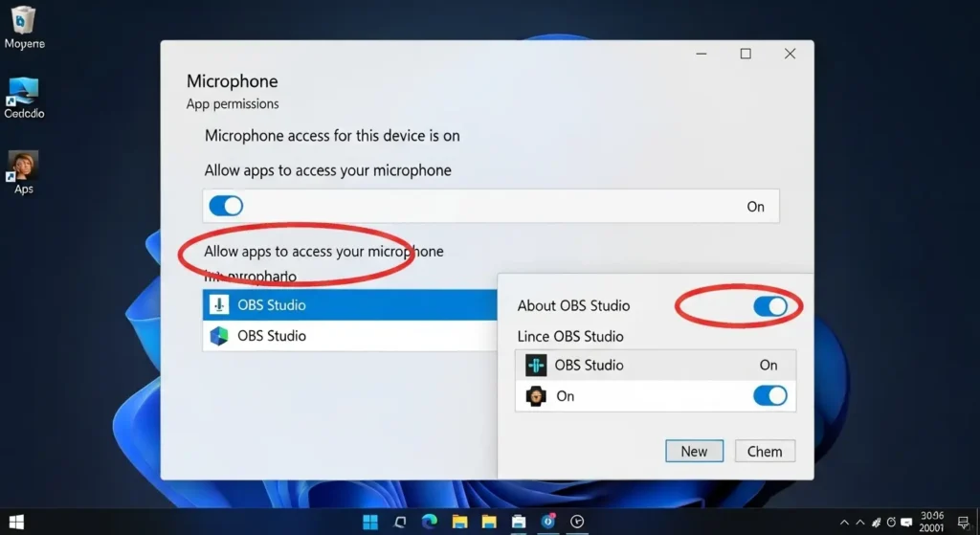The image size is (980, 535).
Task: Click the green-blue cube OBS Studio icon
Action: [x=219, y=336]
